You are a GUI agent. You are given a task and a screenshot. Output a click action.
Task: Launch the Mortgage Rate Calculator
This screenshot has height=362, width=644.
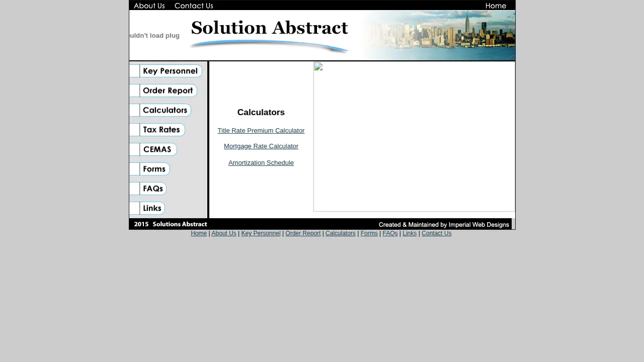pos(261,146)
